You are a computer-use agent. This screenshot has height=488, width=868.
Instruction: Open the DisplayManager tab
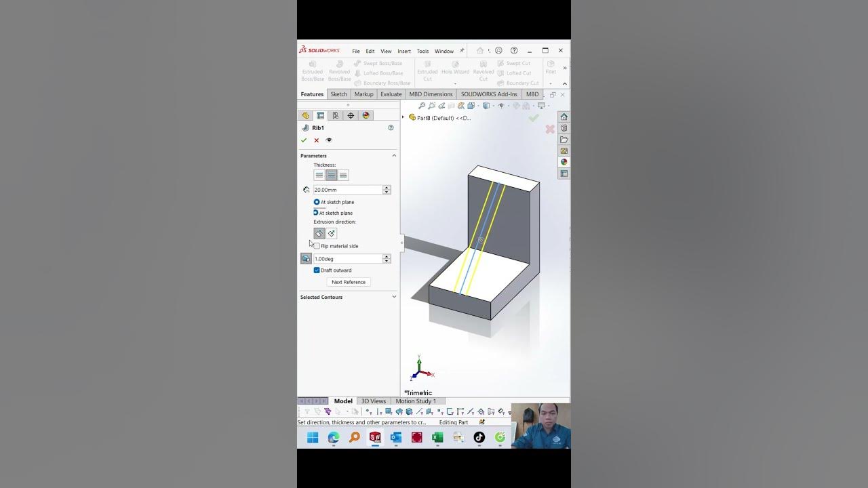(366, 116)
